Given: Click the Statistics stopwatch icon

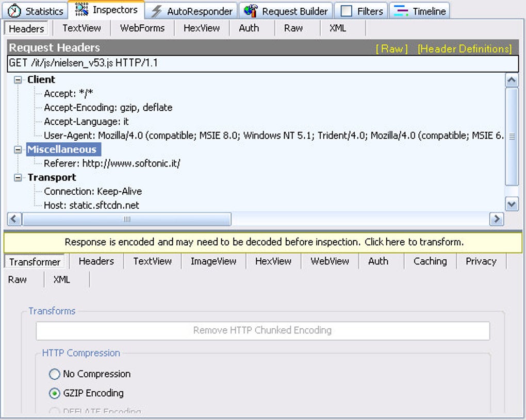Looking at the screenshot, I should tap(14, 11).
